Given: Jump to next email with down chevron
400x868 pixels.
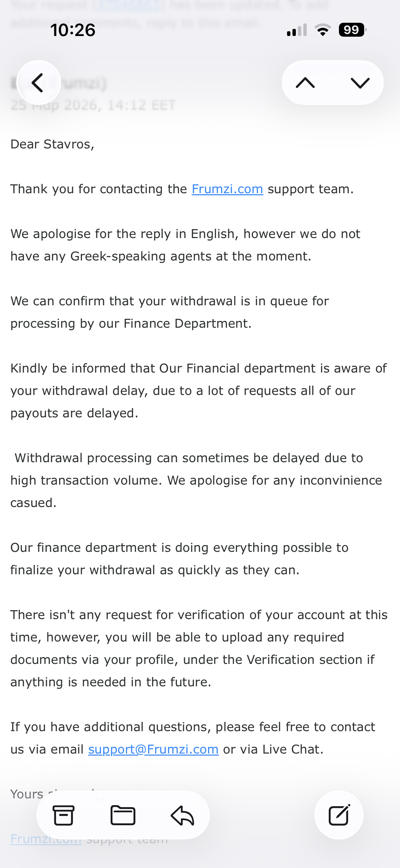Looking at the screenshot, I should (360, 83).
